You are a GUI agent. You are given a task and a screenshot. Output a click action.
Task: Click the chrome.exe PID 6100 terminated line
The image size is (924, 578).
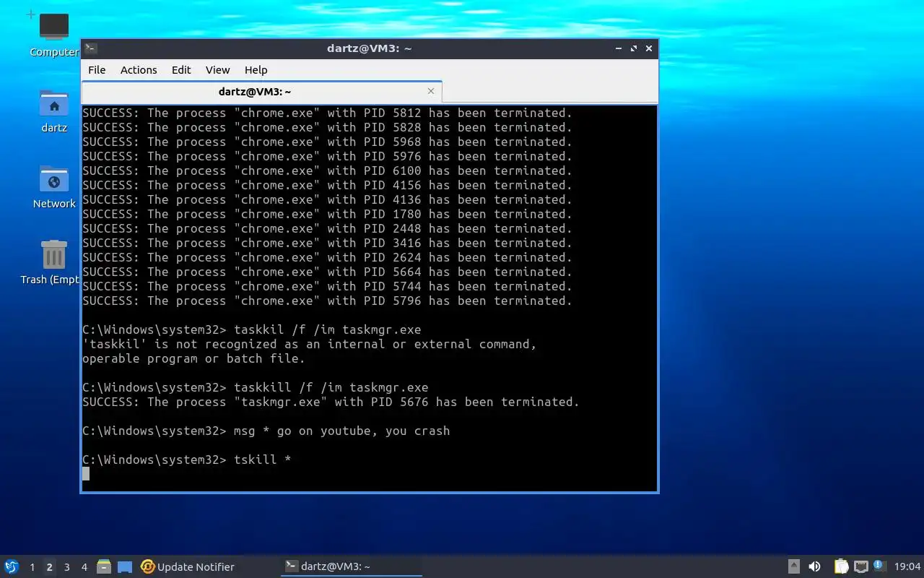[x=327, y=171]
